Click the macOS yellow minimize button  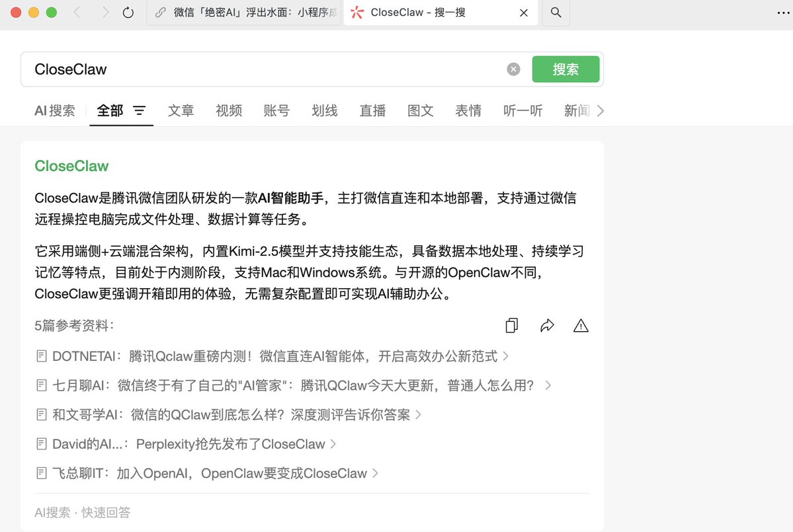(x=34, y=13)
